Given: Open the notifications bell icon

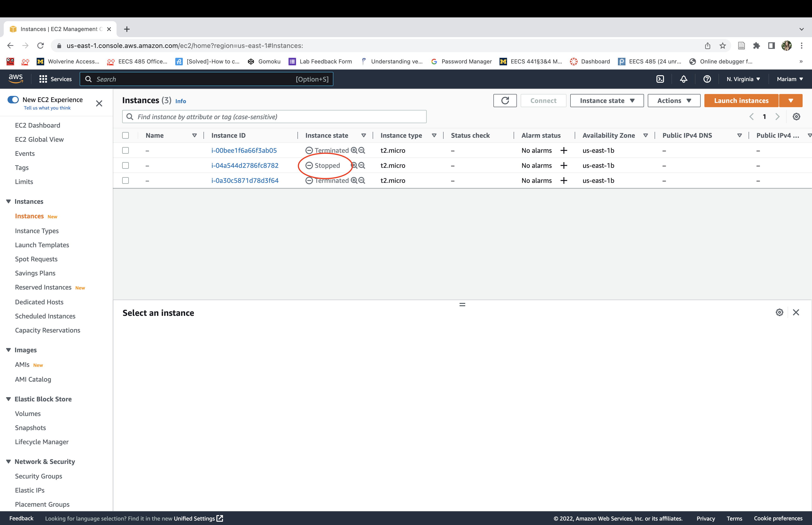Looking at the screenshot, I should click(683, 79).
